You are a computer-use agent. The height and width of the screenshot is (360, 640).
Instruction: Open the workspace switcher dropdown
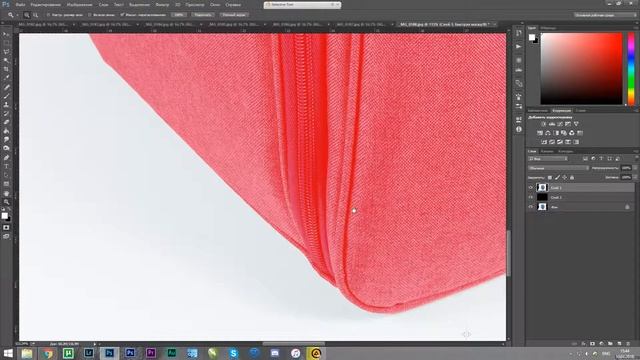[605, 15]
